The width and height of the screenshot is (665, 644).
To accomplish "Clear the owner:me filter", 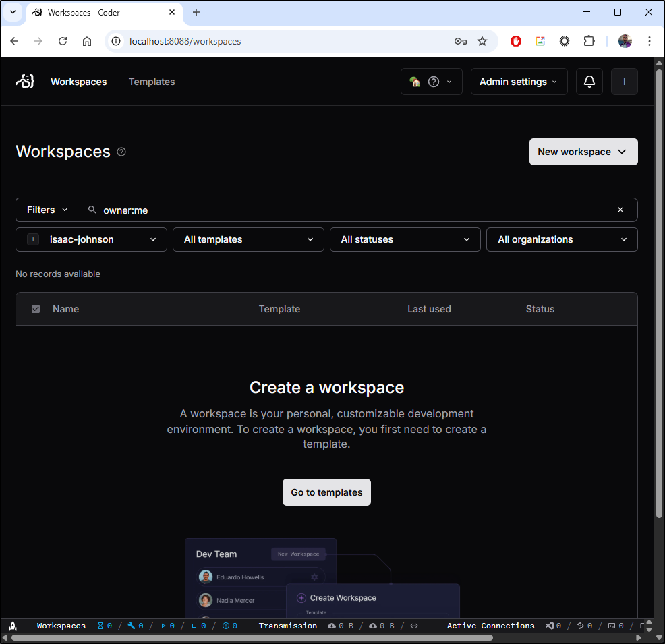I will (620, 210).
